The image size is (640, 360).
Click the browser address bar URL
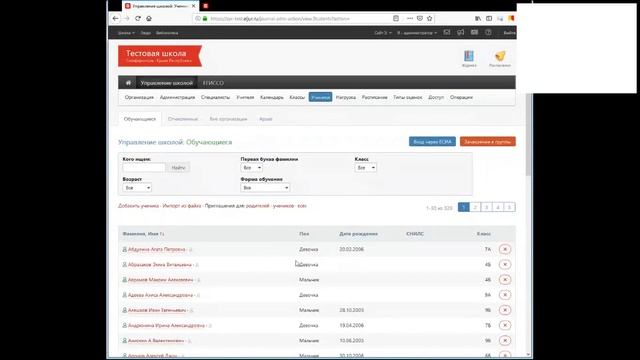click(280, 18)
